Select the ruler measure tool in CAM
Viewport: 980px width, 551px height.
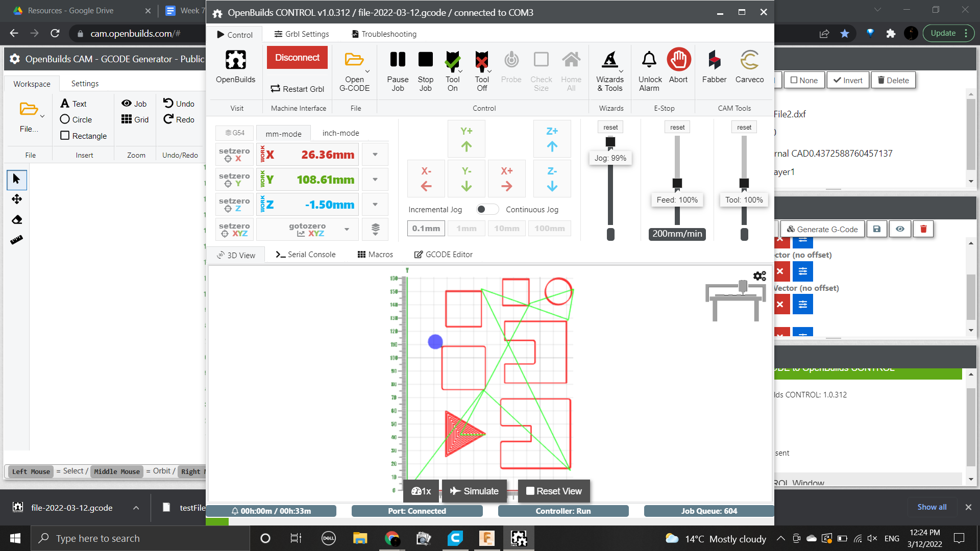point(17,240)
